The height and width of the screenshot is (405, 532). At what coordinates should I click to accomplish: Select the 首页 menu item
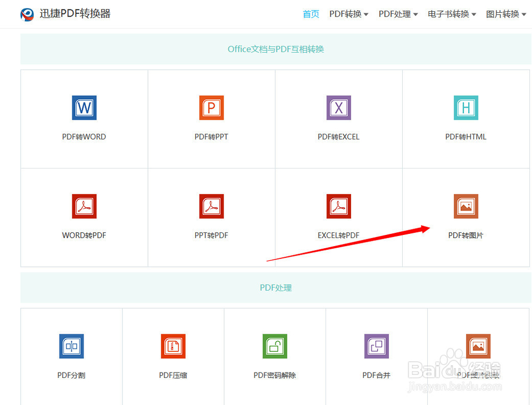click(311, 14)
